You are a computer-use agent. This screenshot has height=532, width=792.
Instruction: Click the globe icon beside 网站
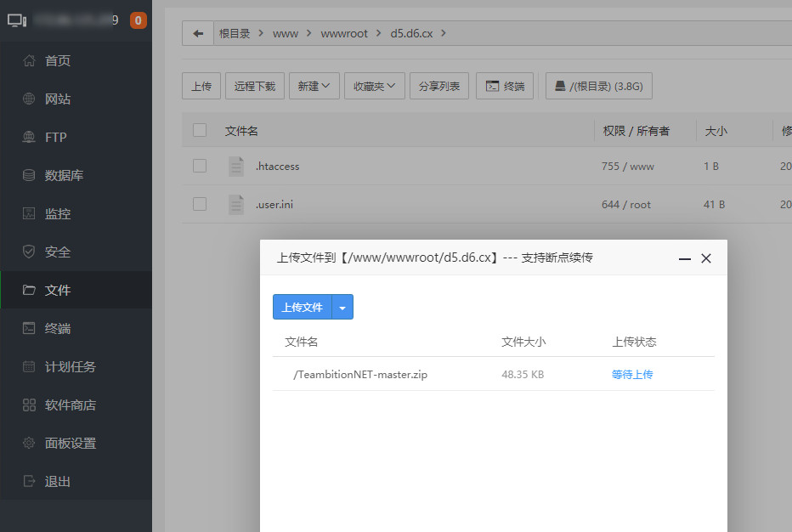[29, 99]
